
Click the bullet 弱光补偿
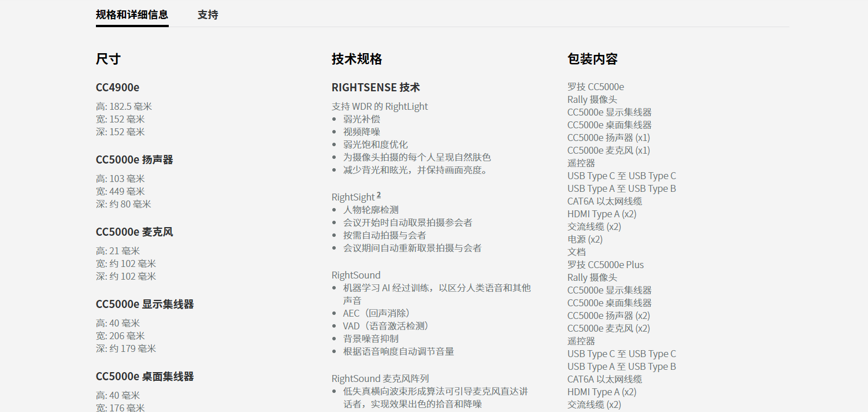tap(362, 119)
